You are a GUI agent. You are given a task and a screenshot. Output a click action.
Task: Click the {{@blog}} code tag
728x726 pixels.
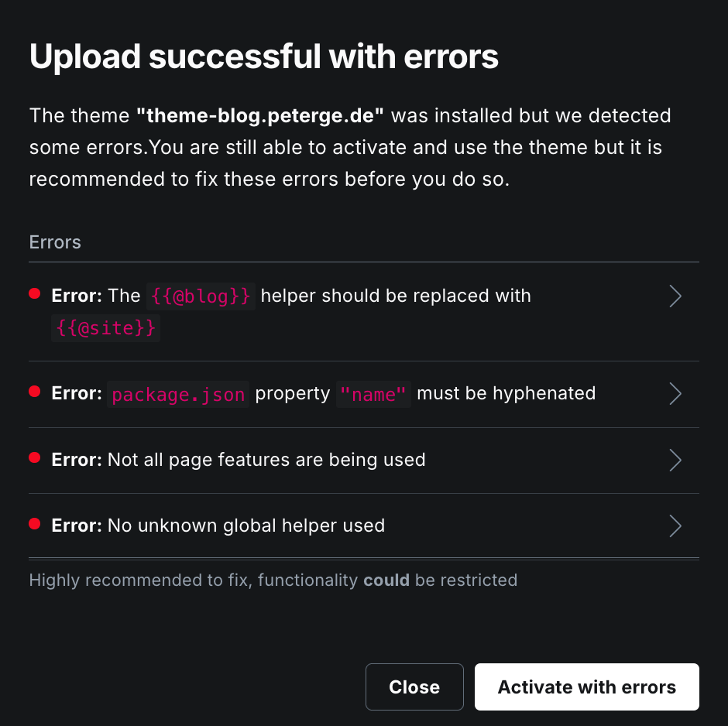click(x=201, y=296)
